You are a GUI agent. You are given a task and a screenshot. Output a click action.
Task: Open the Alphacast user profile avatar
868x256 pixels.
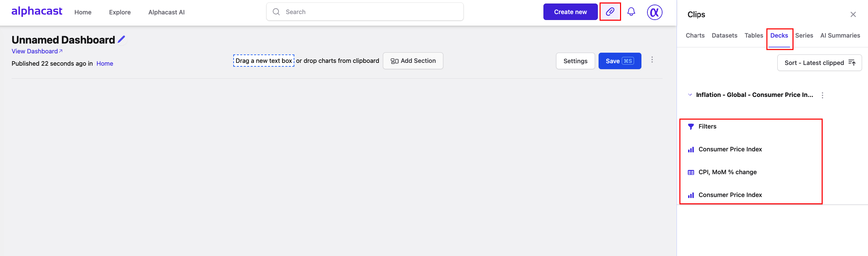click(655, 12)
